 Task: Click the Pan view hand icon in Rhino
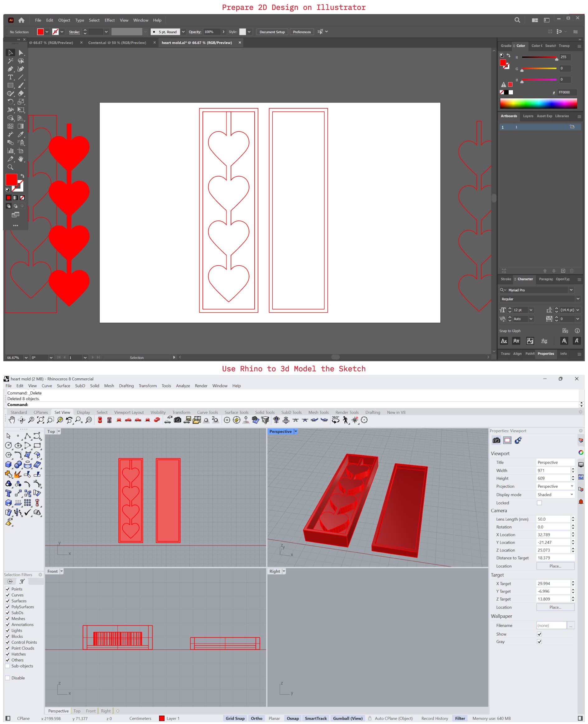(12, 420)
